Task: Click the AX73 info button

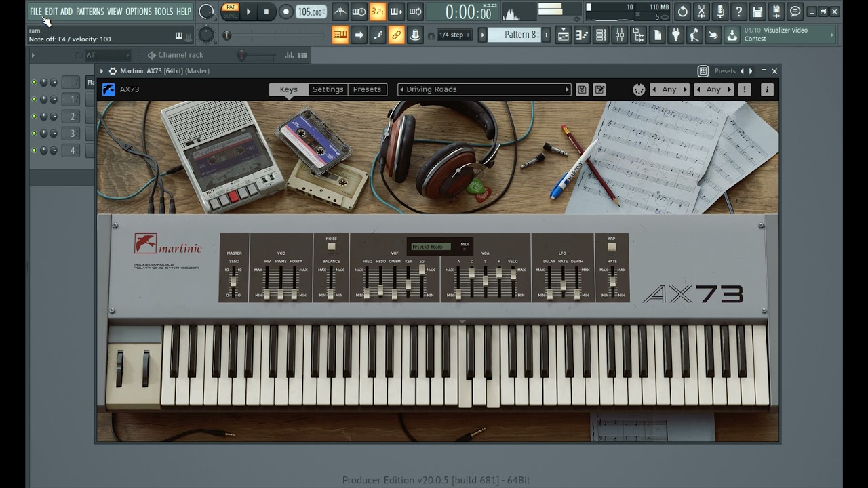Action: coord(767,89)
